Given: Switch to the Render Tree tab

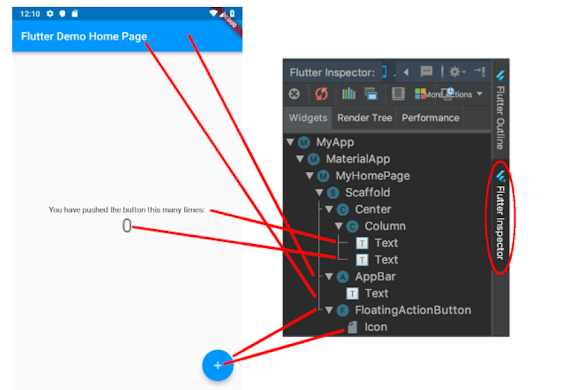Looking at the screenshot, I should pos(364,118).
